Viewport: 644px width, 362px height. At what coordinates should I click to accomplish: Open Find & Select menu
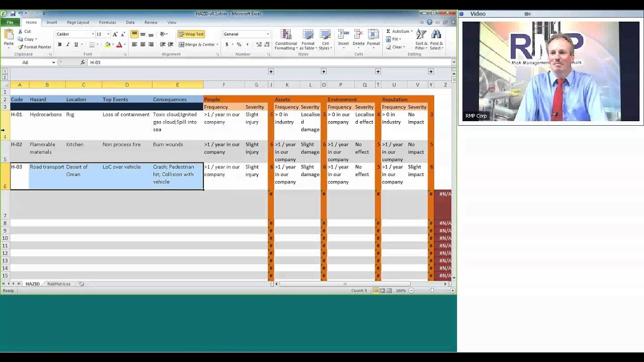(437, 40)
